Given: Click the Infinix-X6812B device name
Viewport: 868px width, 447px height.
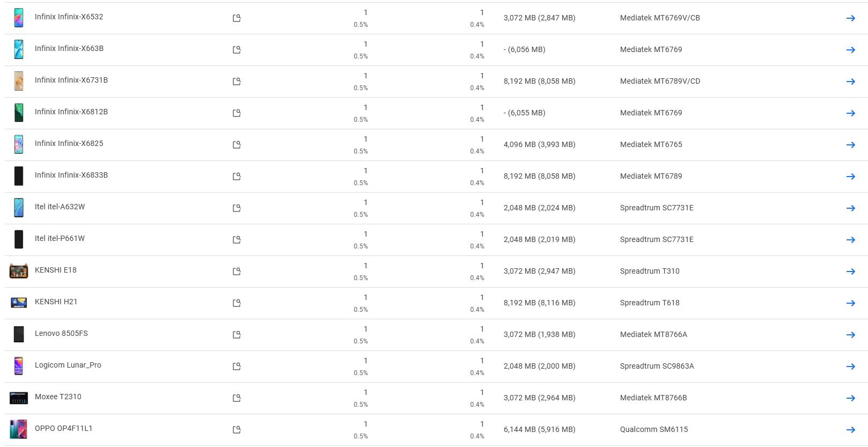Looking at the screenshot, I should (x=71, y=112).
